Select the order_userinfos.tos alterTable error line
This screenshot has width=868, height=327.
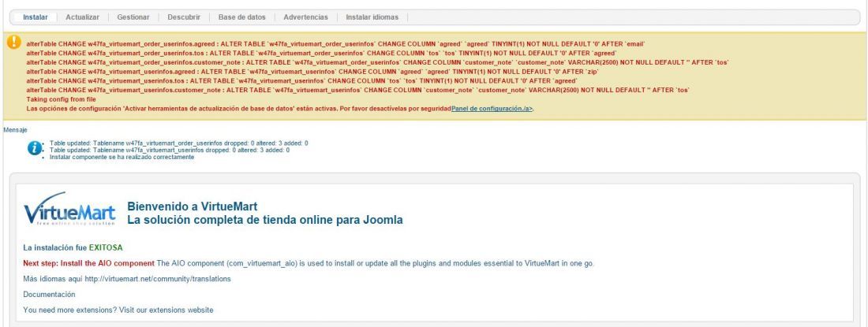pos(321,53)
